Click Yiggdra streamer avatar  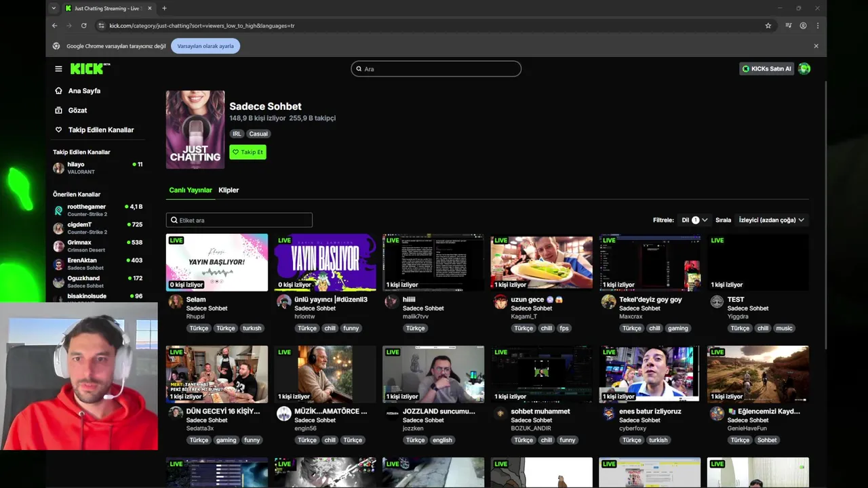point(717,302)
